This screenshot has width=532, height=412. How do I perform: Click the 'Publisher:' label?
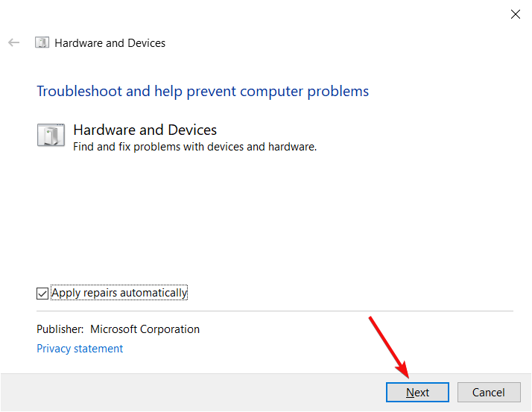point(60,329)
